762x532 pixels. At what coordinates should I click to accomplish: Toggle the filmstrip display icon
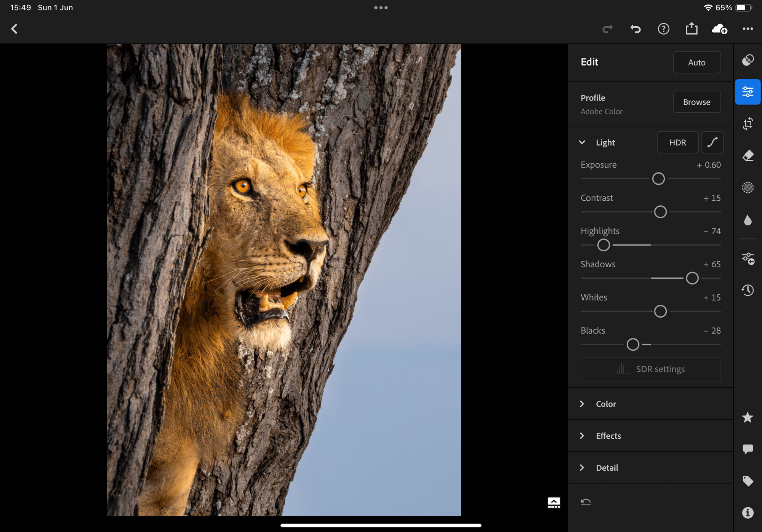[554, 503]
